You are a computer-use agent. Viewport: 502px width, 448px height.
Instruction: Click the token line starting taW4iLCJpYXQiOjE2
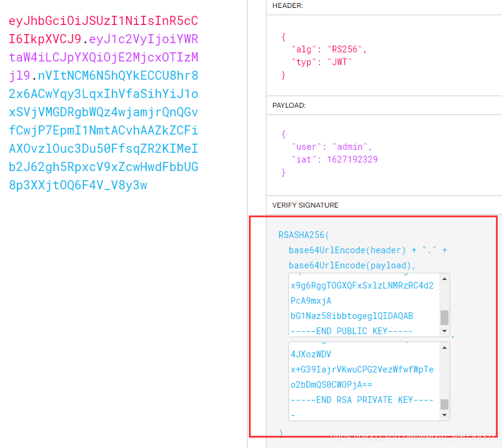103,57
